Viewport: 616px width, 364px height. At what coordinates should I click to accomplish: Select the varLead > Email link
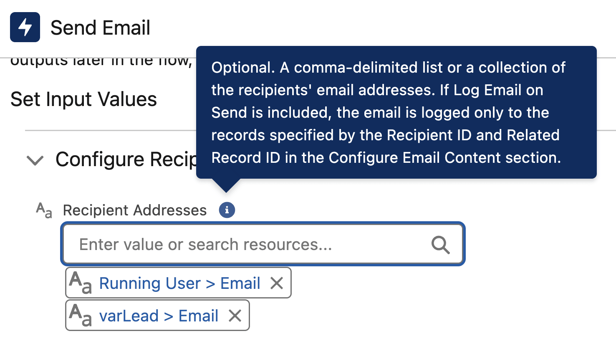(x=159, y=316)
